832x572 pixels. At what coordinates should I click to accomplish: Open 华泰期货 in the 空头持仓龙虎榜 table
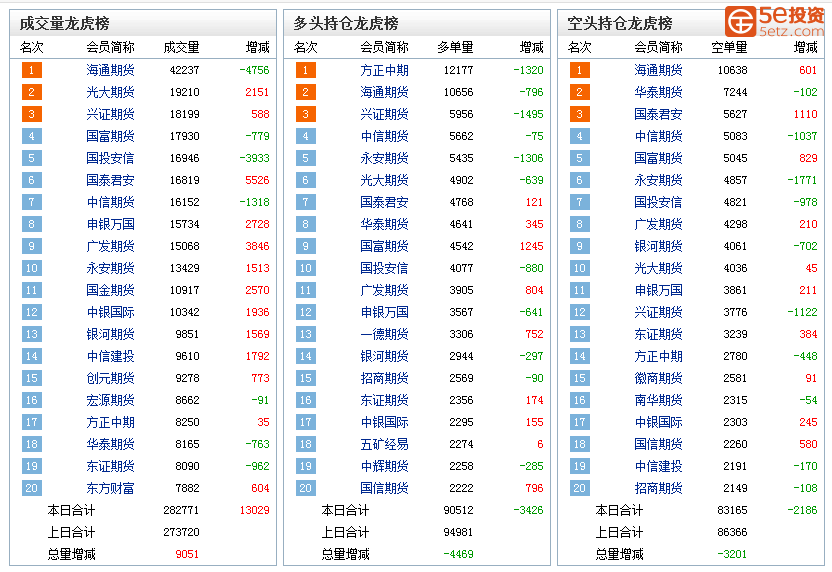pyautogui.click(x=658, y=92)
